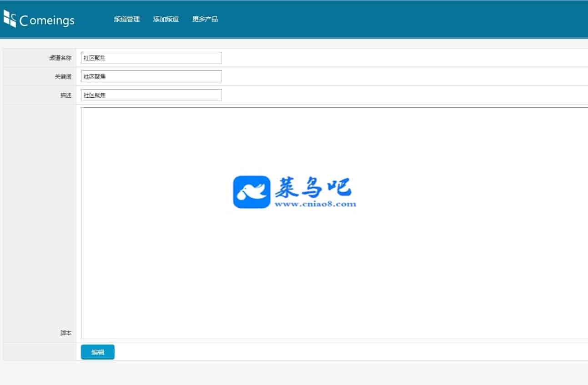The image size is (588, 385).
Task: Open the 频道管理 menu item
Action: click(x=126, y=19)
